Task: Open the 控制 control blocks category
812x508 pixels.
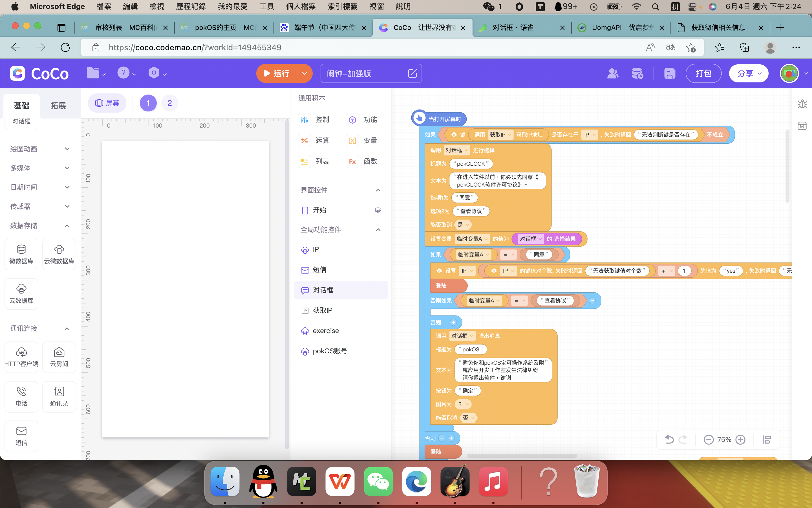Action: tap(314, 120)
